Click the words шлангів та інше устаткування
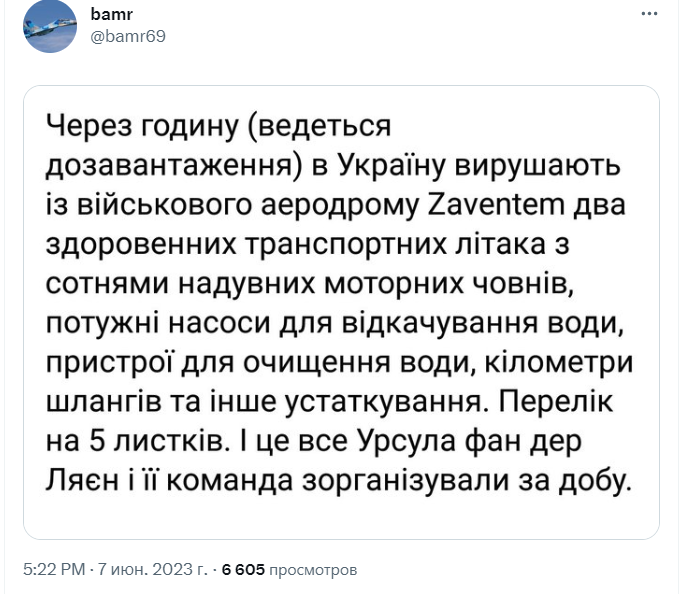The height and width of the screenshot is (594, 689). coord(267,402)
